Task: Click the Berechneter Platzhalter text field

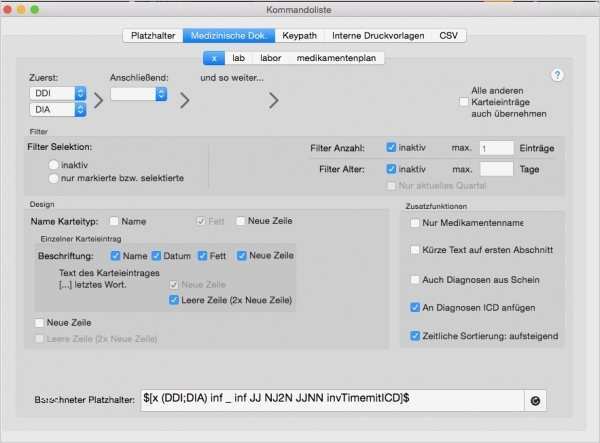Action: tap(332, 401)
